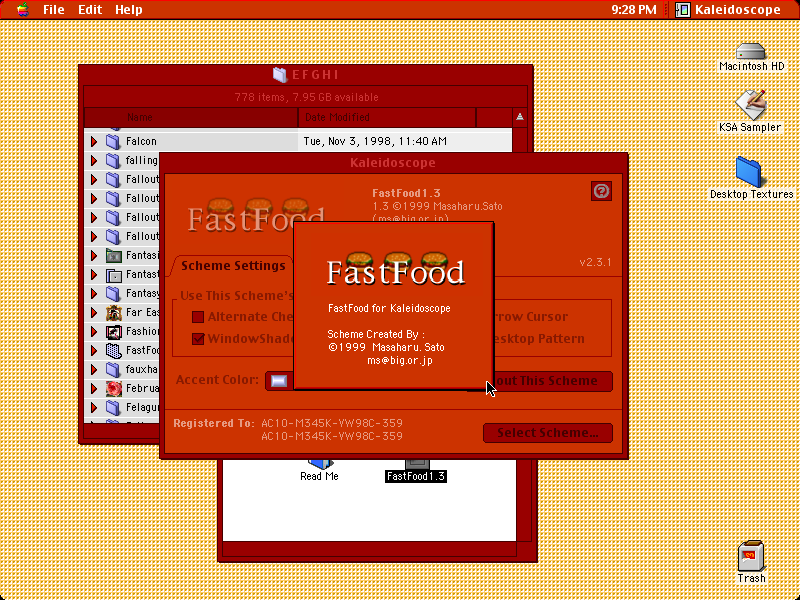The image size is (800, 600).
Task: Expand the FastFoo row disclosure triangle
Action: 94,351
